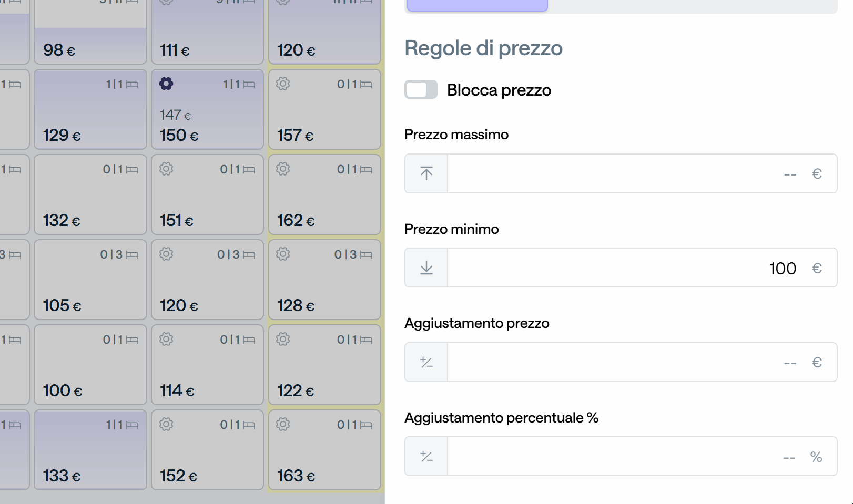Click the gear icon on 151 € cell
This screenshot has height=504, width=853.
click(x=166, y=169)
